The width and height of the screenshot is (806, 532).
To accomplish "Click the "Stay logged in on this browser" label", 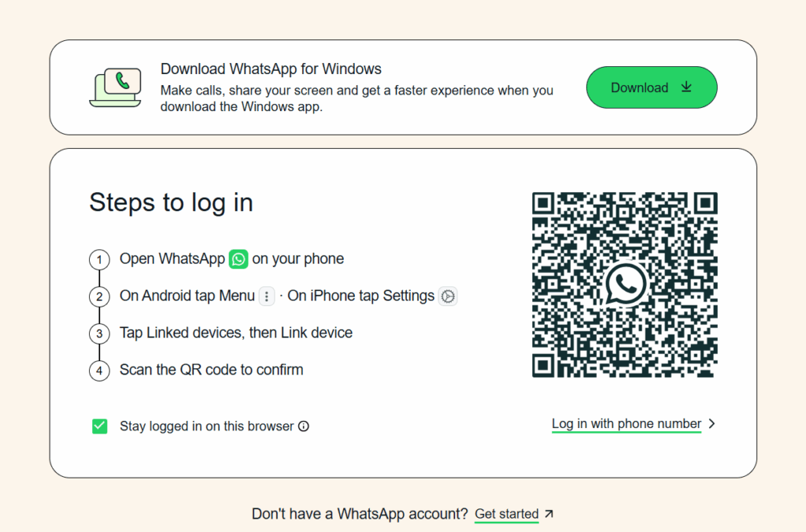I will point(207,427).
